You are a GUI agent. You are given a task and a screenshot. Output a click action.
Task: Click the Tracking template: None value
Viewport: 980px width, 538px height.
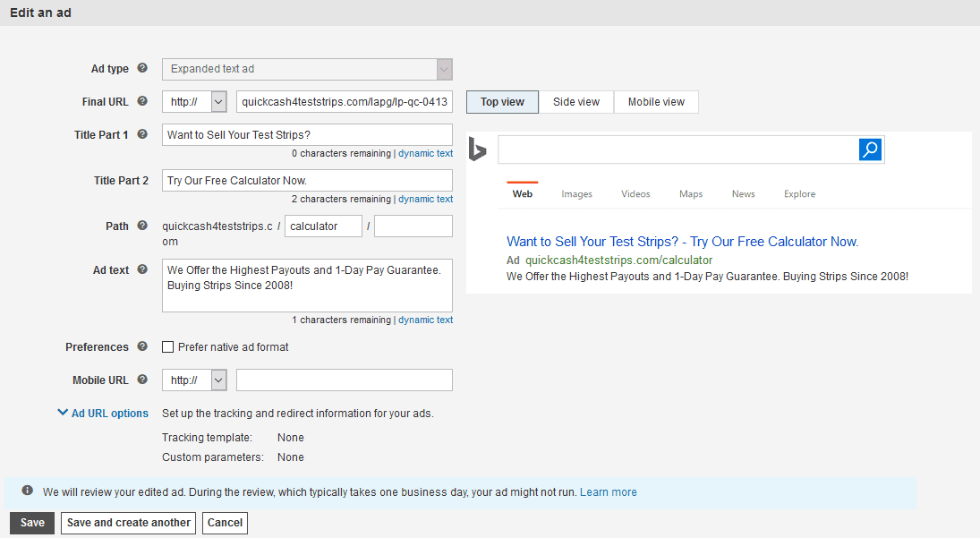(x=291, y=438)
